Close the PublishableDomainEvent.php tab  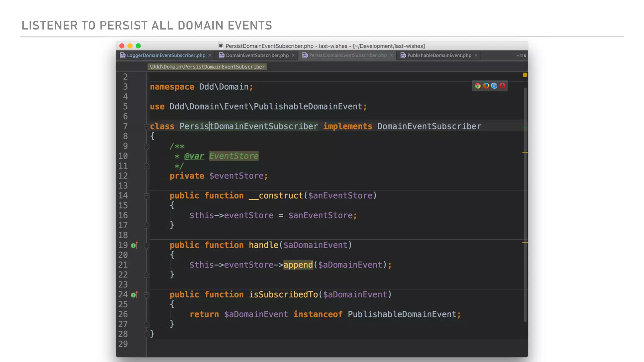476,55
